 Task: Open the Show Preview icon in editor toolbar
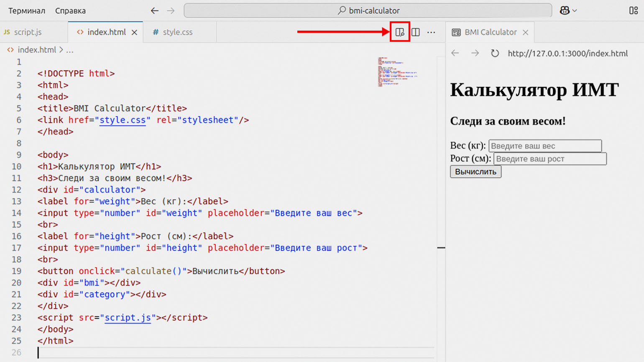pyautogui.click(x=400, y=32)
